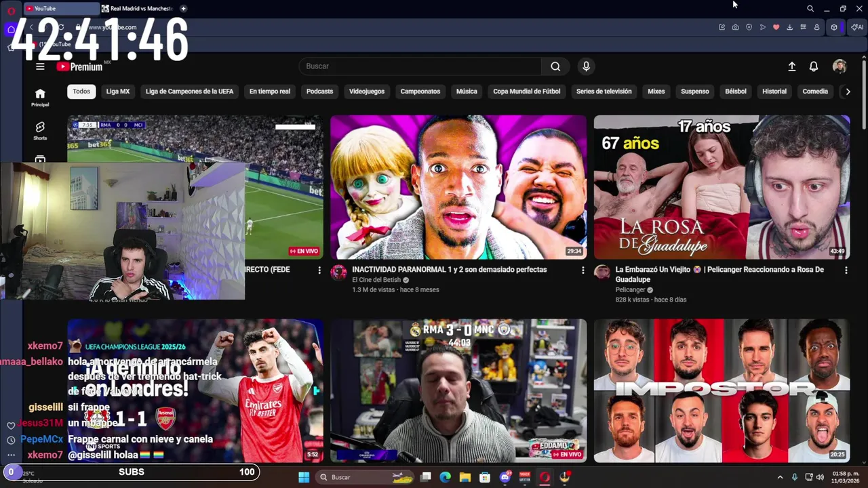Open Opera's ad blocker shield icon
This screenshot has height=488, width=868.
pyautogui.click(x=749, y=27)
